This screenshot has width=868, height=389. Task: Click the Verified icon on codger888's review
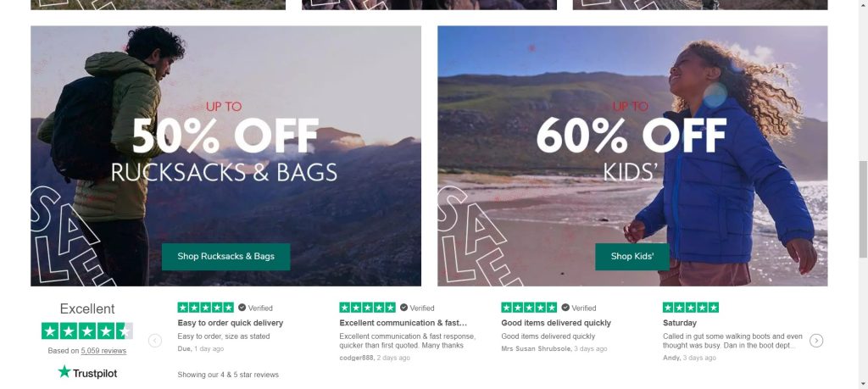coord(404,308)
